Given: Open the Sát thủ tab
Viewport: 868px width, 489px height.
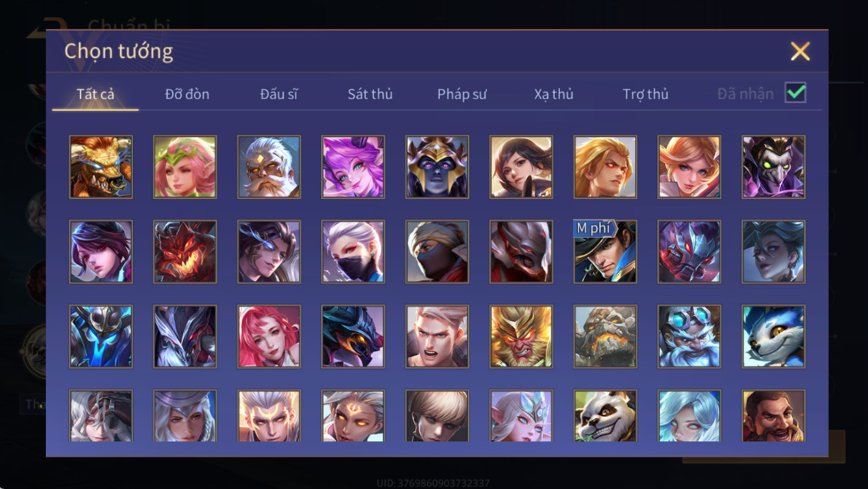Looking at the screenshot, I should [370, 94].
